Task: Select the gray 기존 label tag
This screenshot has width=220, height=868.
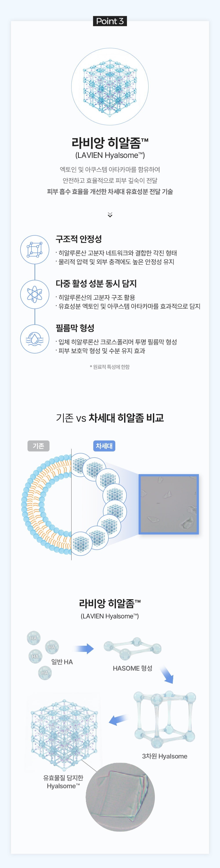Action: tap(38, 446)
